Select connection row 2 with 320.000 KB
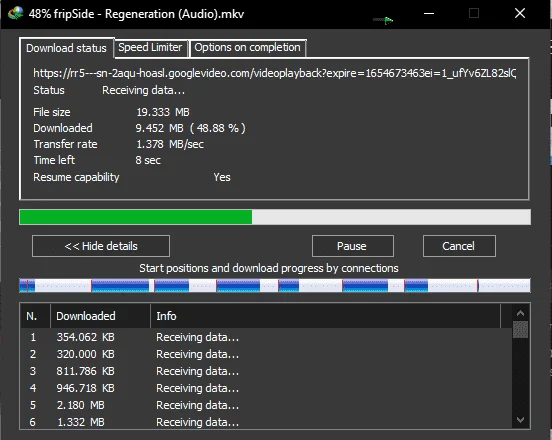The width and height of the screenshot is (552, 440). 266,354
